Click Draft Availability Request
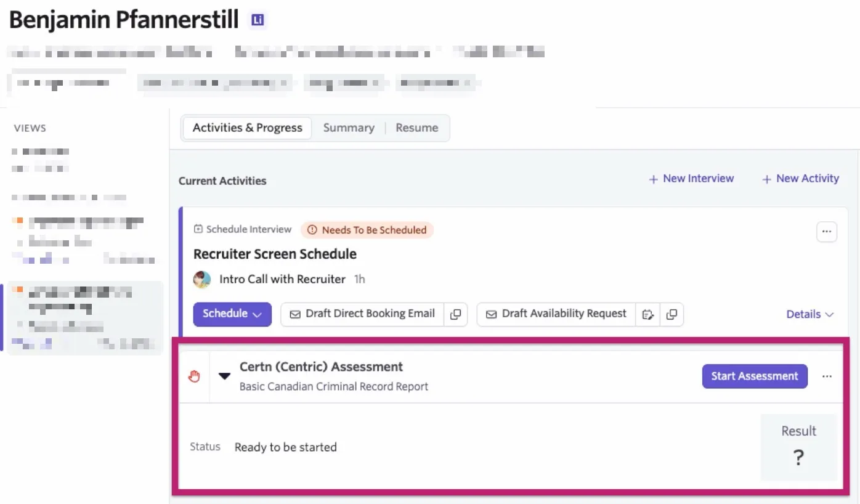860x504 pixels. 556,314
